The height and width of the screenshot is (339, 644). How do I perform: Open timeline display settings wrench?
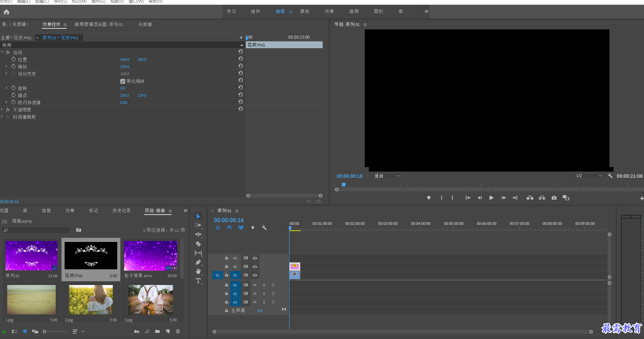pyautogui.click(x=264, y=228)
